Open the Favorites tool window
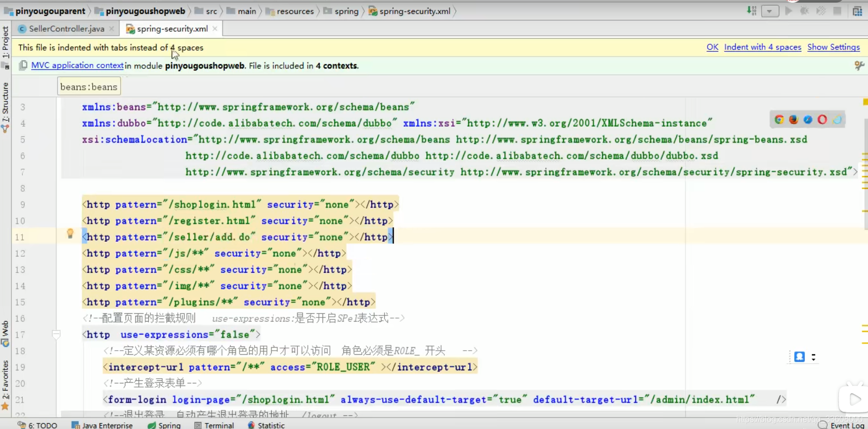Screen dimensions: 868x429 pyautogui.click(x=5, y=384)
